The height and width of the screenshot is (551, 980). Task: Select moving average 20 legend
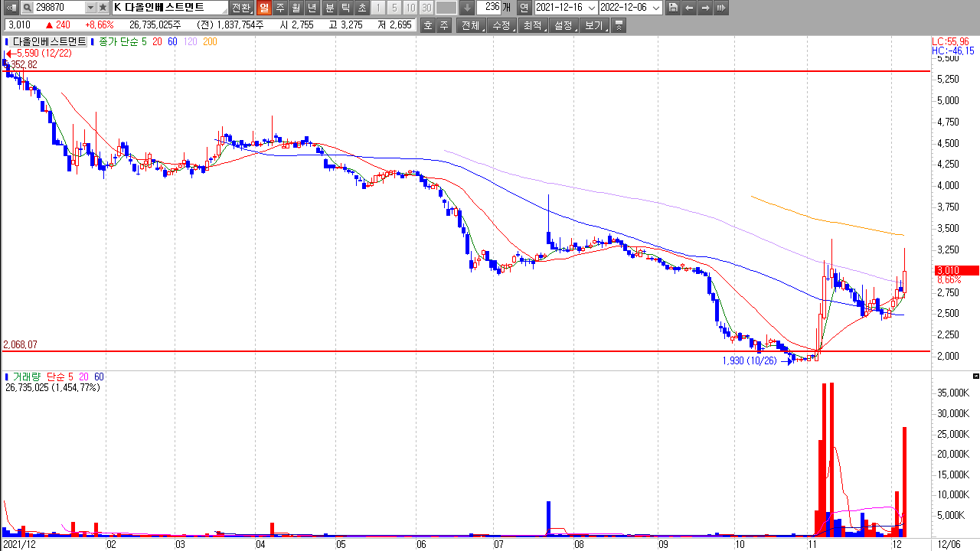point(157,41)
